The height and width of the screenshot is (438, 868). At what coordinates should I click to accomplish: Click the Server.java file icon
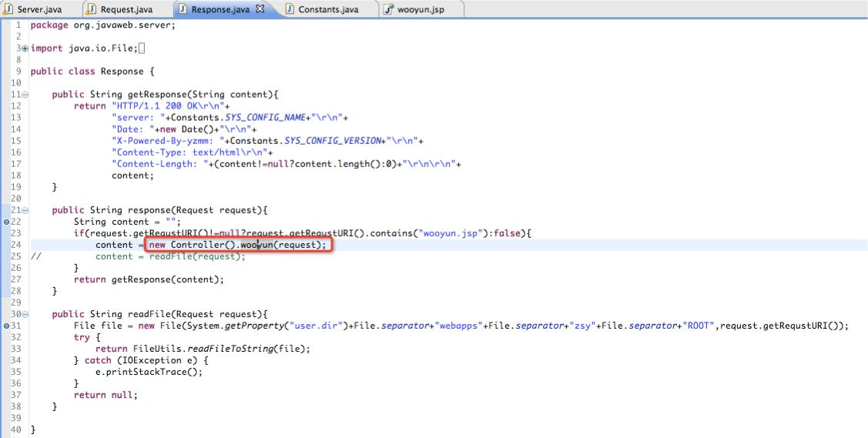[9, 8]
